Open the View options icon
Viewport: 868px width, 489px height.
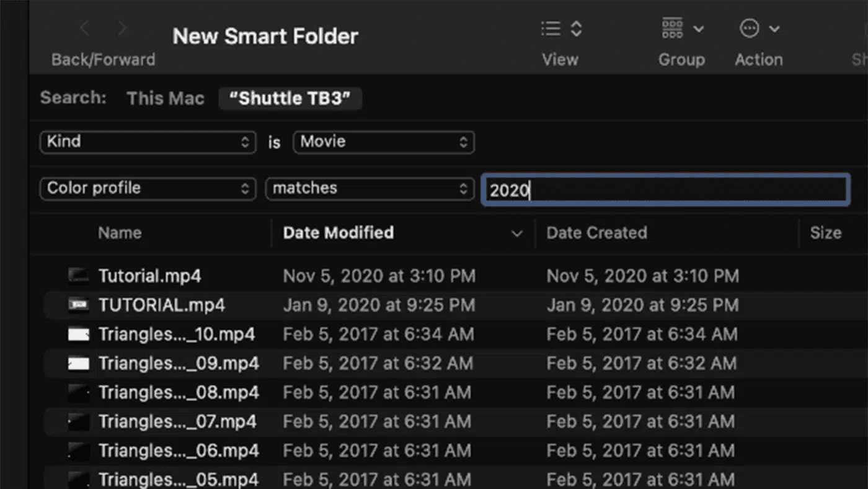tap(560, 29)
